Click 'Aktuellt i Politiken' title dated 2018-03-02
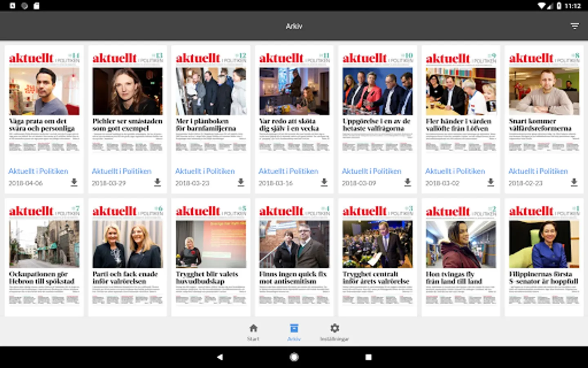This screenshot has width=588, height=368. pyautogui.click(x=455, y=171)
